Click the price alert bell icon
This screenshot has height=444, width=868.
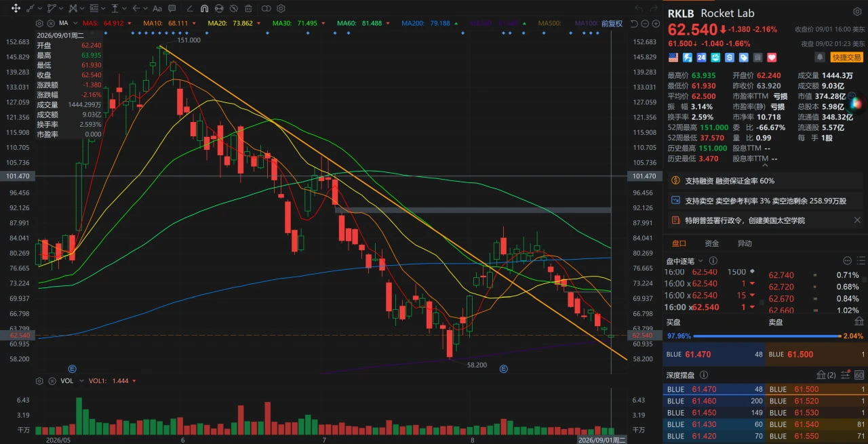click(820, 58)
